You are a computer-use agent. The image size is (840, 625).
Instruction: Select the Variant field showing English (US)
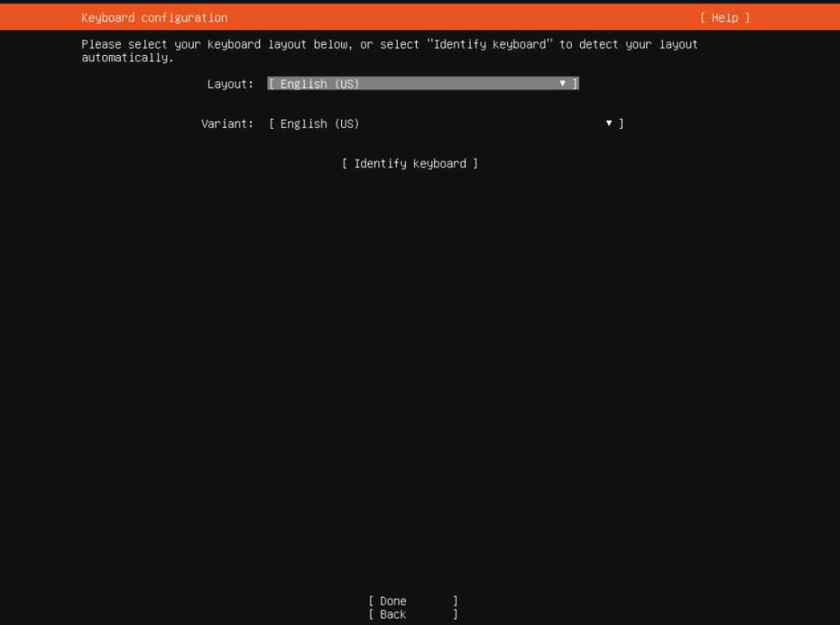point(443,123)
